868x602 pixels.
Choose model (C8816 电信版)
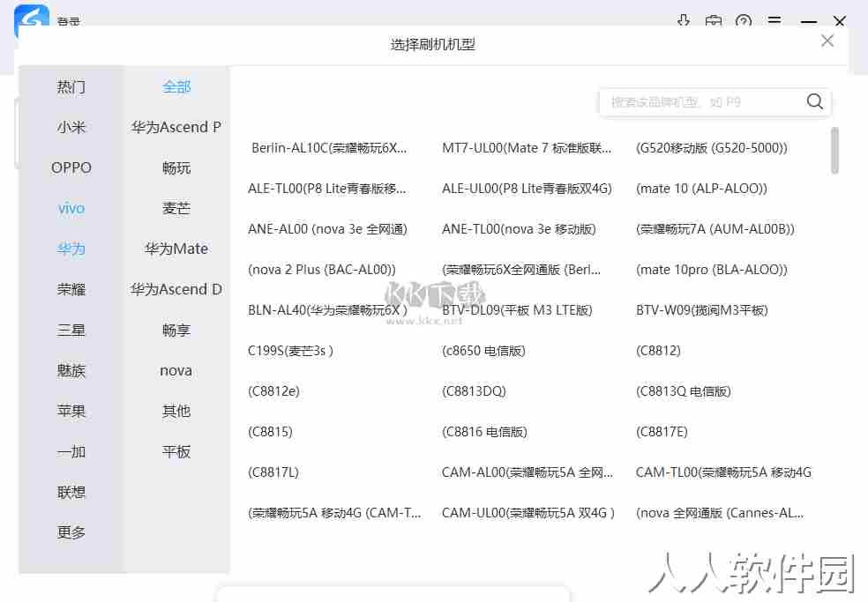click(484, 432)
